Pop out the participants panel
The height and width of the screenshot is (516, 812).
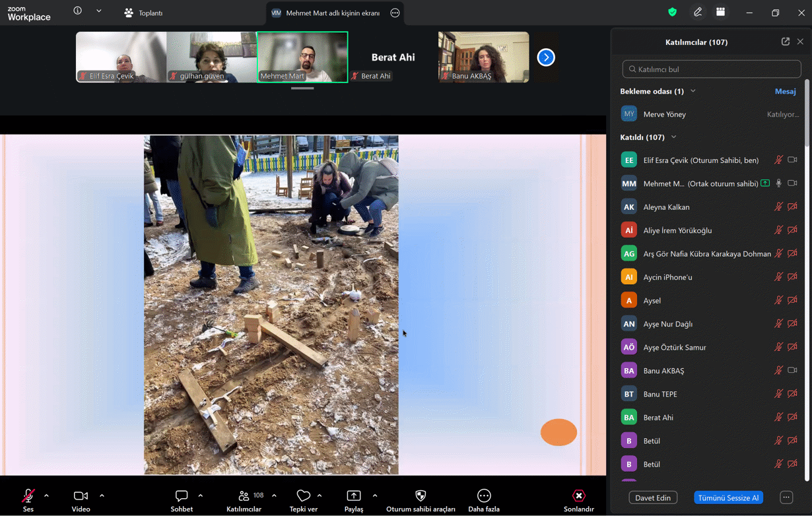click(785, 42)
